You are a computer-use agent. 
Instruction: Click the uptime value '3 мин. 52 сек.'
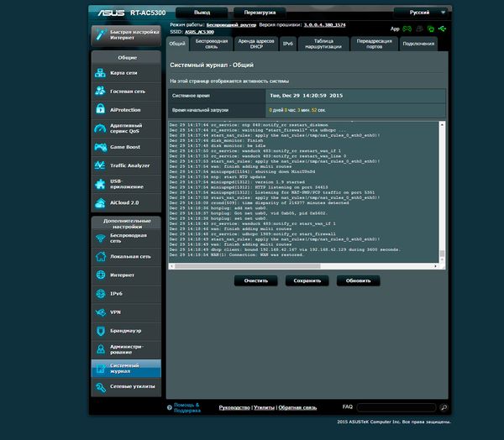pyautogui.click(x=311, y=110)
